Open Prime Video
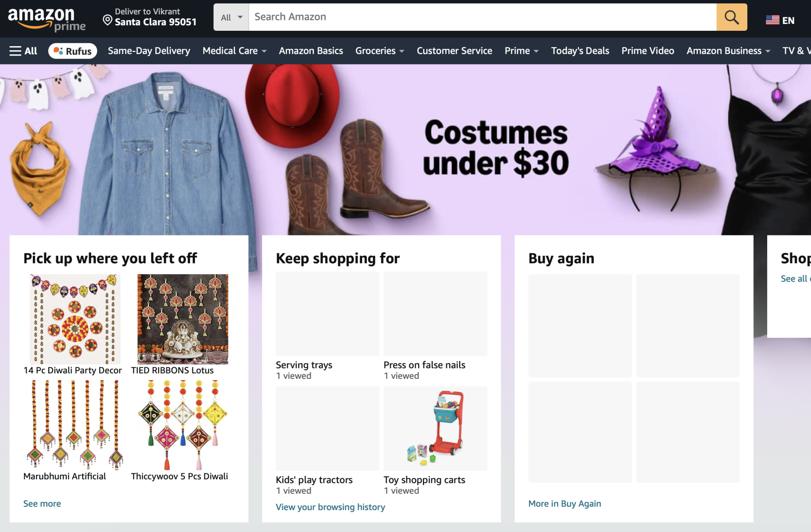This screenshot has height=532, width=811. click(647, 51)
